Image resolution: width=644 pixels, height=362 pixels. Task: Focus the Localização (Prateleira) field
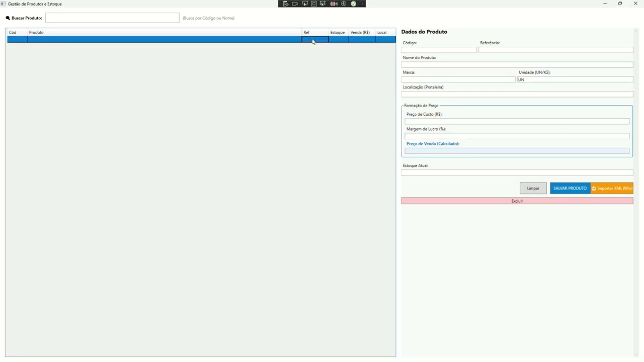[517, 94]
